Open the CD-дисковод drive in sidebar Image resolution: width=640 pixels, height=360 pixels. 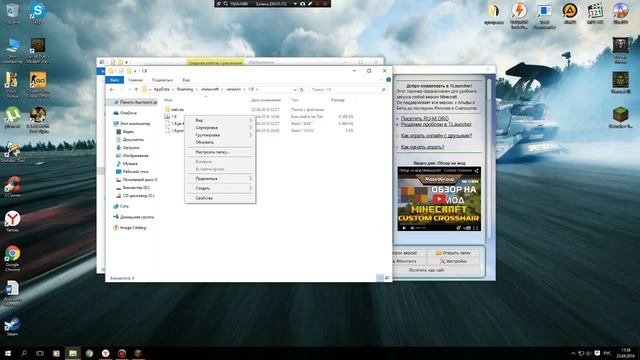(x=135, y=196)
